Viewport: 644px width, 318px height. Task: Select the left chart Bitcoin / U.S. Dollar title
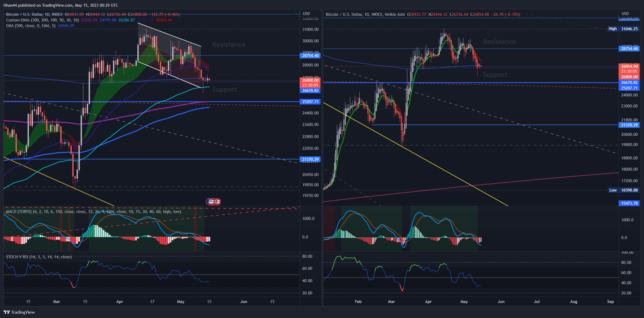(34, 14)
